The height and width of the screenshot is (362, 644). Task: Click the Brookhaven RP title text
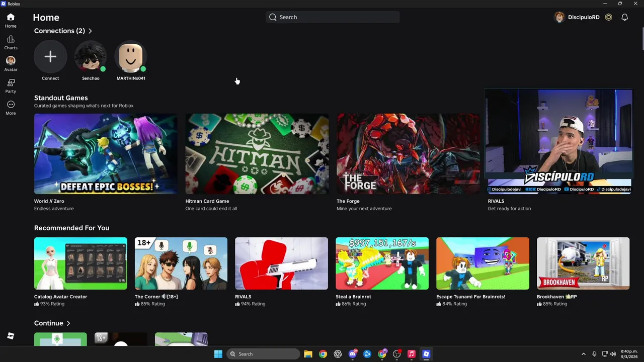coord(557,297)
